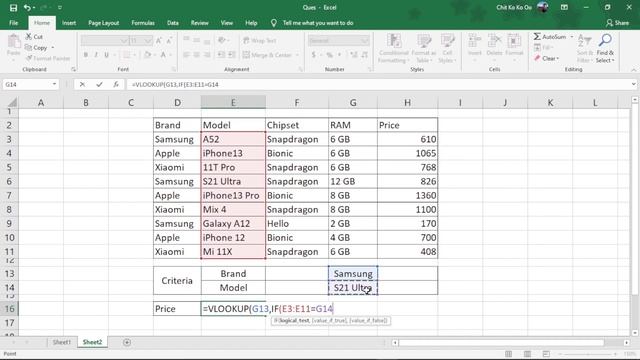Viewport: 640px width, 360px height.
Task: Open Cell Styles gallery
Action: click(x=447, y=48)
